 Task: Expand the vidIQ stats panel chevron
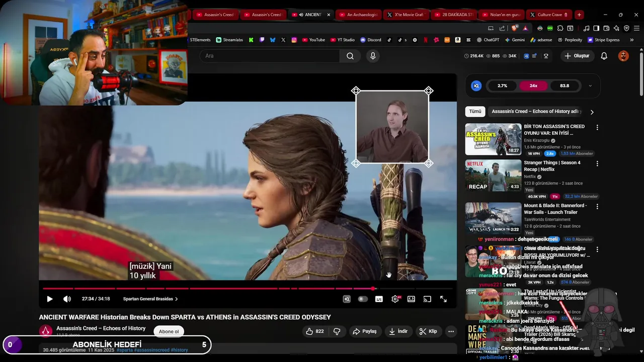tap(590, 86)
